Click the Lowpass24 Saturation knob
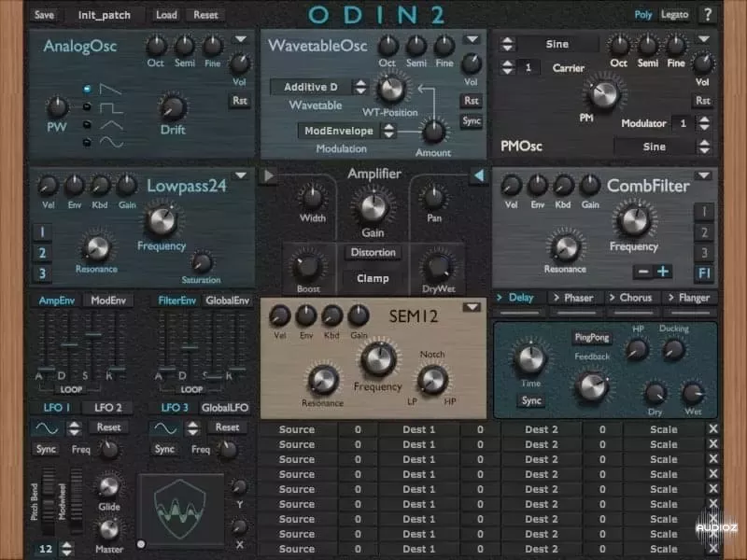 [202, 262]
